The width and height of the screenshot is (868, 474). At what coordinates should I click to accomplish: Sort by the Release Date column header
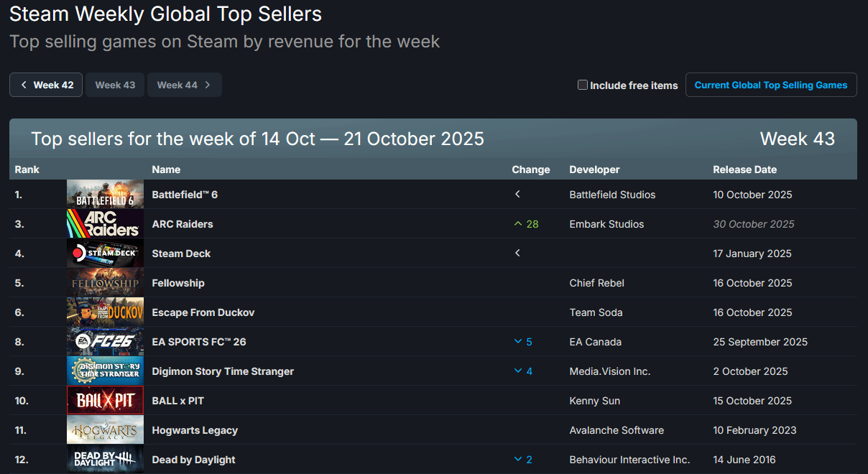pyautogui.click(x=744, y=169)
